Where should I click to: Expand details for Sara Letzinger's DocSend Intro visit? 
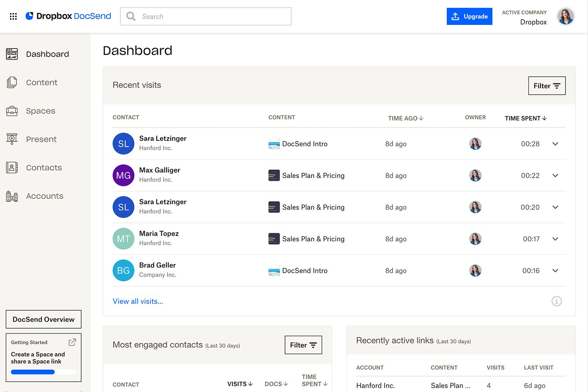[x=555, y=144]
